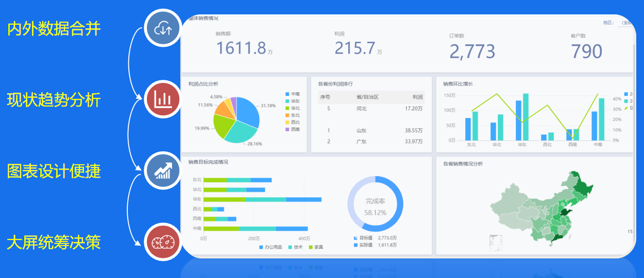Open the red dashboard gauges icon
This screenshot has width=644, height=278.
[x=163, y=241]
